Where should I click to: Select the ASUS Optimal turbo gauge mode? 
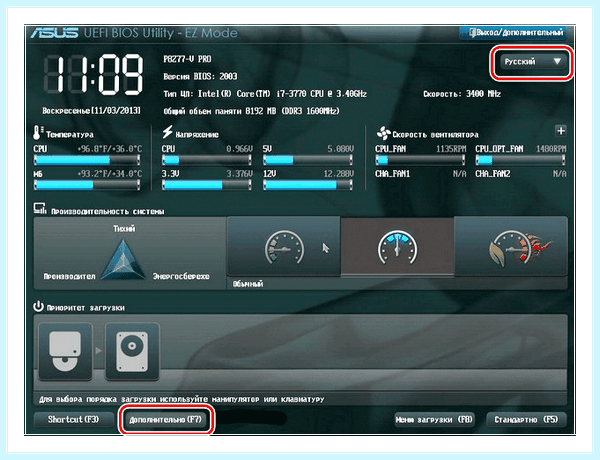click(510, 246)
